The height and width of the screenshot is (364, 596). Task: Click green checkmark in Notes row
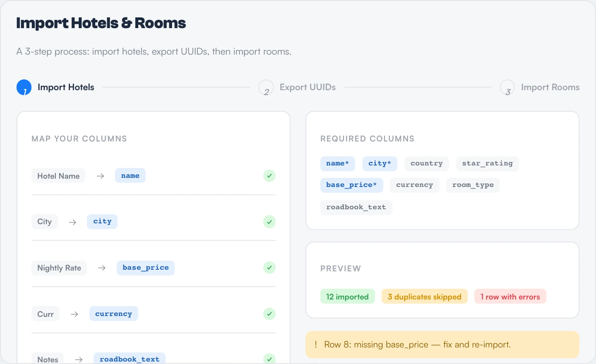(269, 359)
